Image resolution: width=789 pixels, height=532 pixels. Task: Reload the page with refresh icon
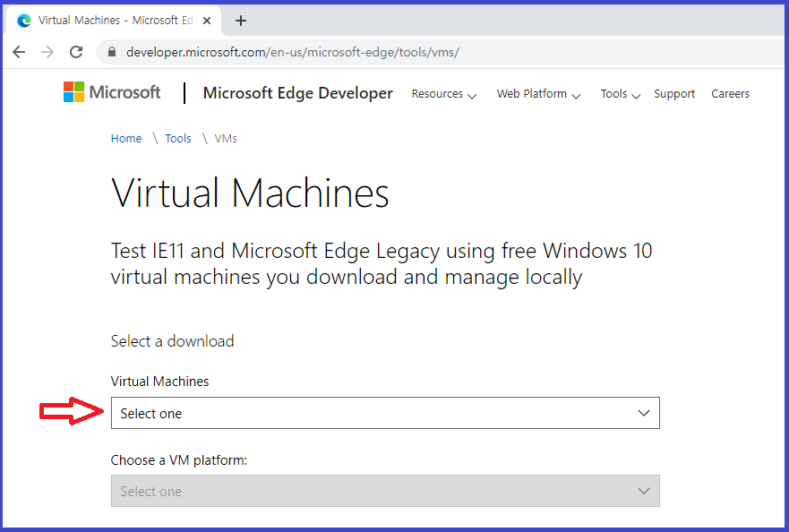(x=76, y=52)
